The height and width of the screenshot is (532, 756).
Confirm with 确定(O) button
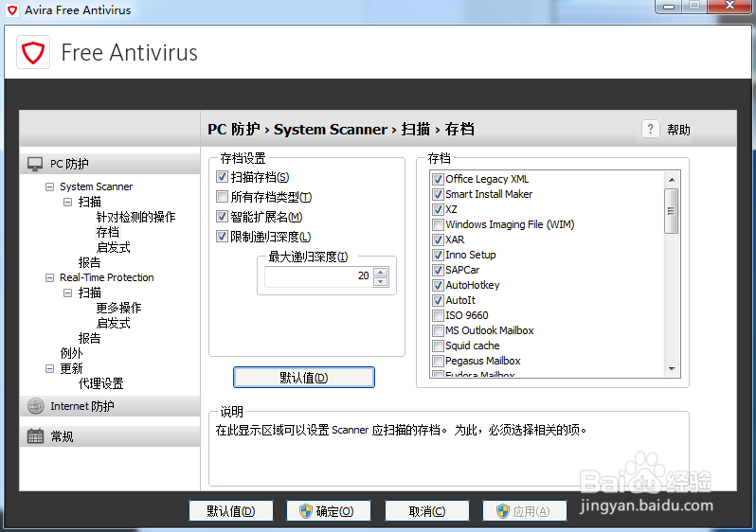point(329,511)
